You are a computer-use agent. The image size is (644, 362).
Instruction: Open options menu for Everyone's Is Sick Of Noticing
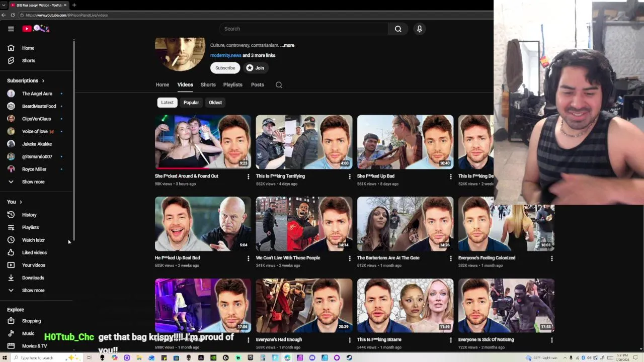coord(552,340)
